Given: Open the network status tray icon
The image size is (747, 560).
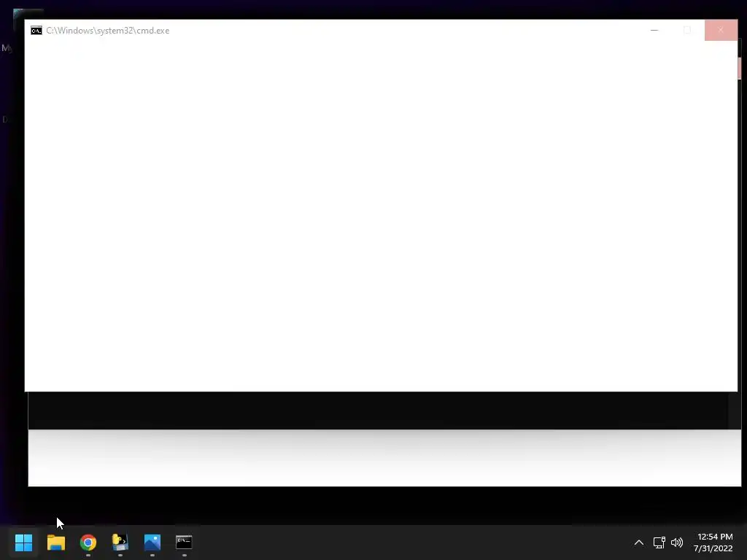Looking at the screenshot, I should 659,542.
